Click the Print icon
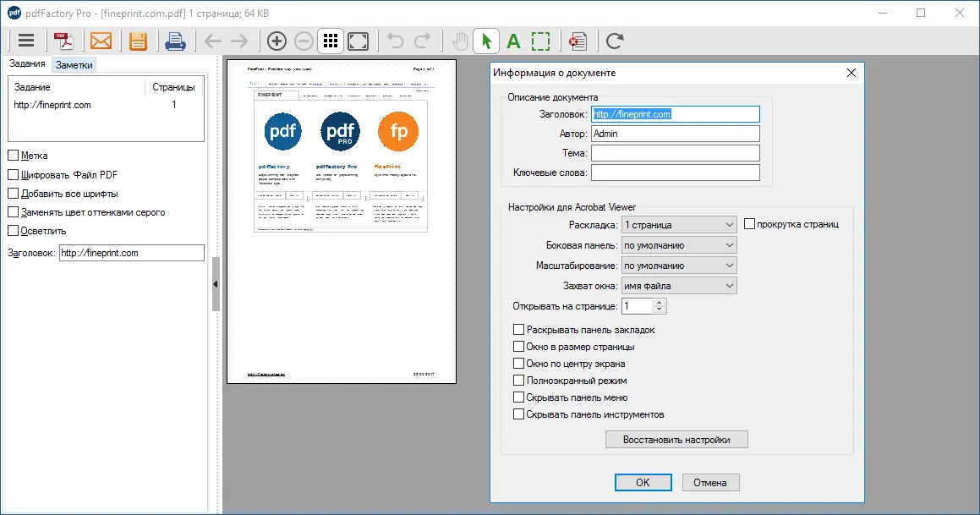 point(175,40)
